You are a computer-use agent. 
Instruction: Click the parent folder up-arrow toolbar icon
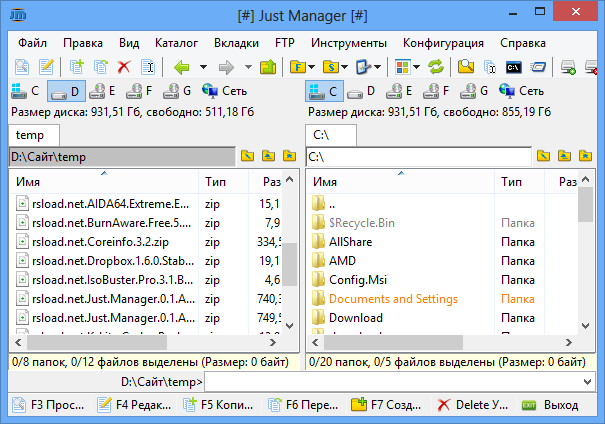click(268, 67)
